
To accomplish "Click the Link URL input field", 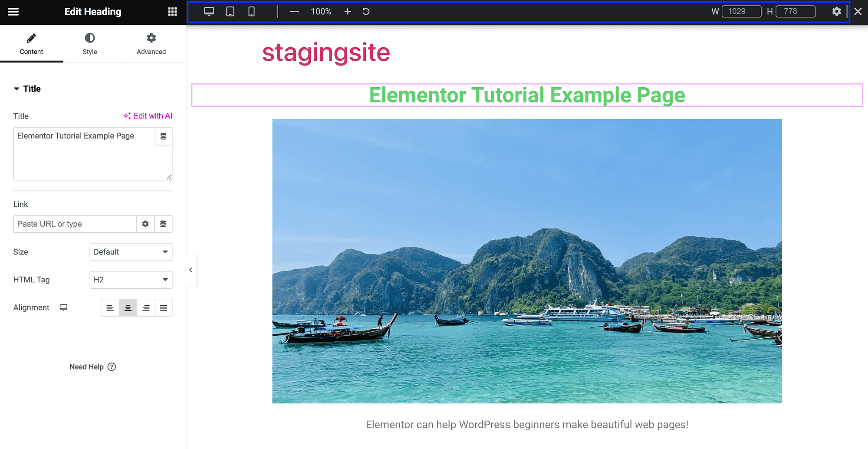I will (75, 224).
